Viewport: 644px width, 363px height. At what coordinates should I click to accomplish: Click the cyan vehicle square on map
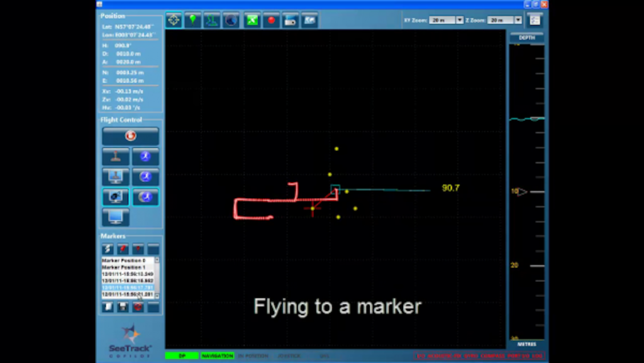coord(335,190)
